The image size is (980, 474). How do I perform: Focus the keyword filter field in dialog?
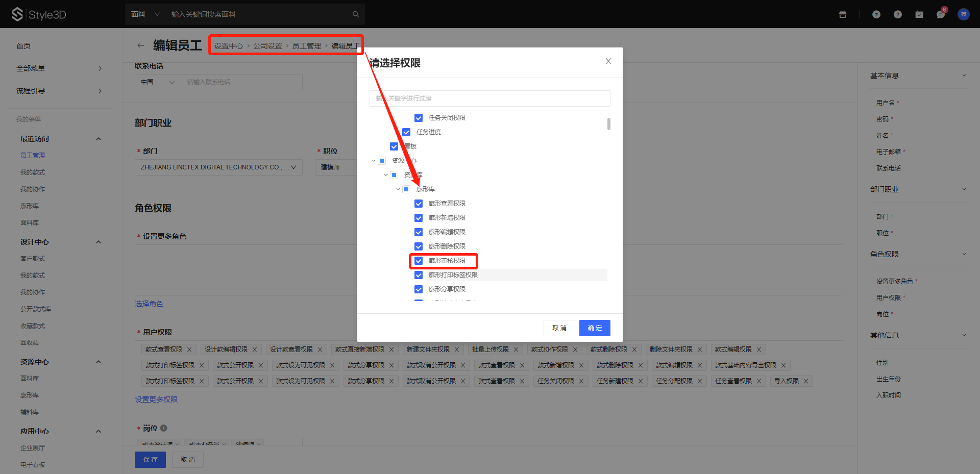(x=490, y=98)
